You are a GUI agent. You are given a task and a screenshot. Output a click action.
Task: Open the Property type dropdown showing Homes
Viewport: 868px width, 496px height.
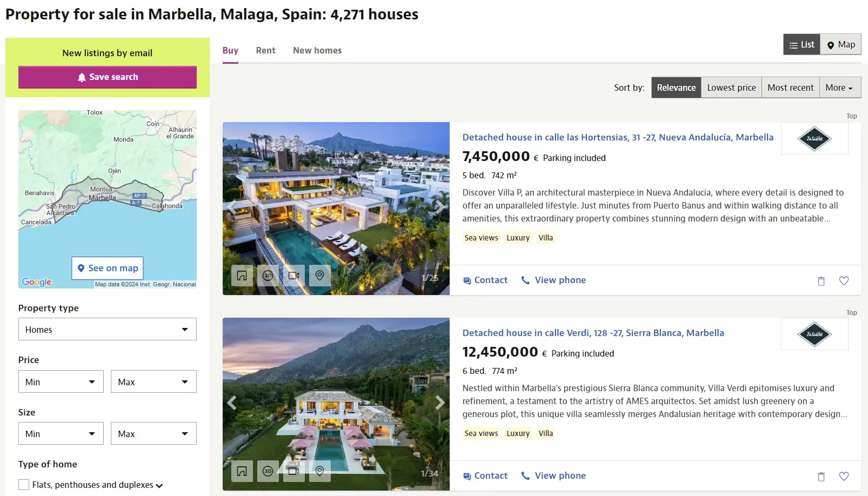click(107, 329)
